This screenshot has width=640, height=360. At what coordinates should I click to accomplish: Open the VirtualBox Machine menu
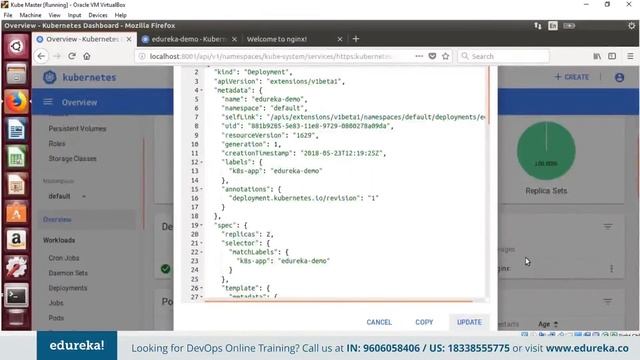point(30,15)
